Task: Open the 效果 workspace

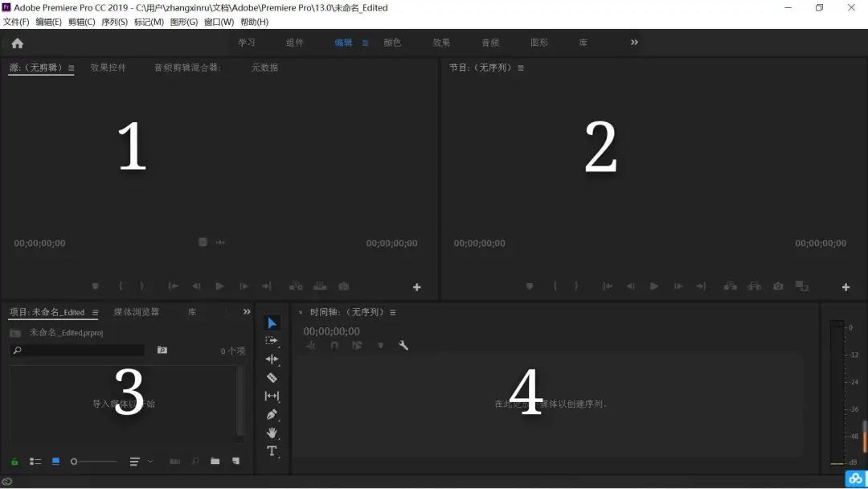Action: [441, 43]
